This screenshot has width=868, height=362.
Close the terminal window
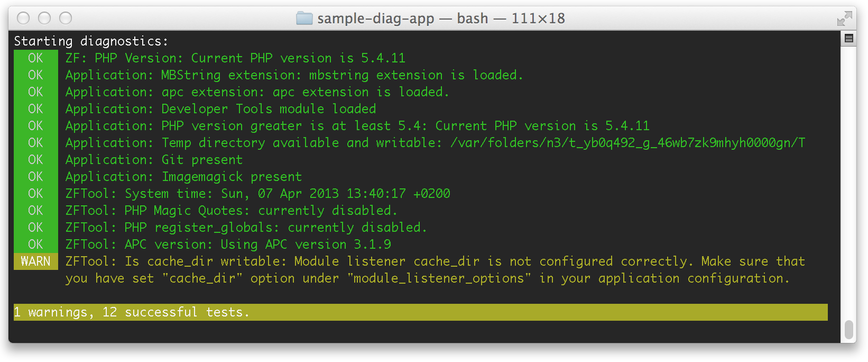pyautogui.click(x=23, y=19)
